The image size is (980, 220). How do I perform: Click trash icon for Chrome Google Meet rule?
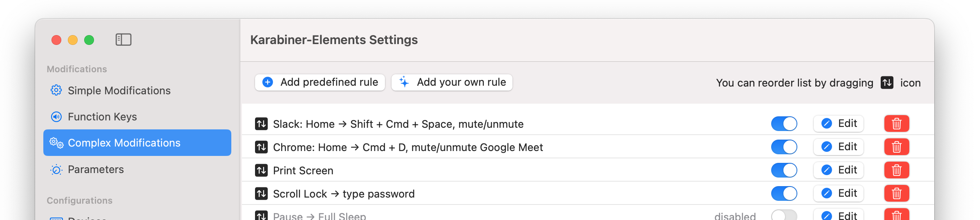click(x=896, y=147)
